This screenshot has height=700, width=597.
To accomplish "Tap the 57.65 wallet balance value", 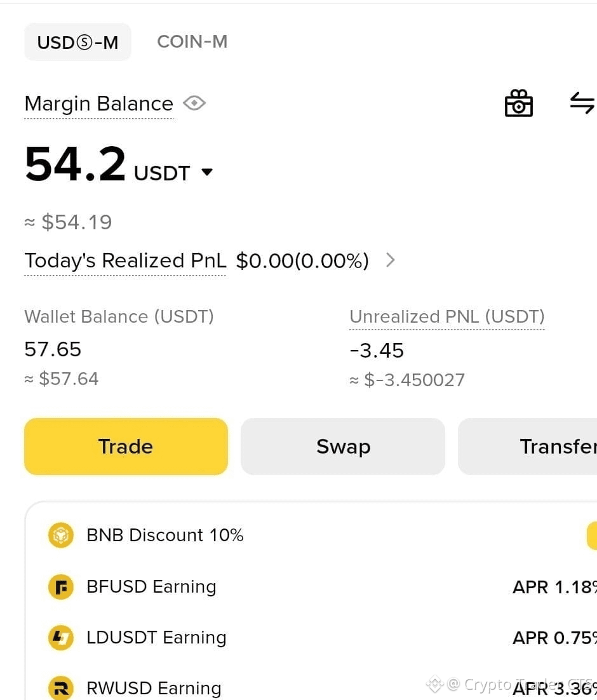I will (53, 349).
